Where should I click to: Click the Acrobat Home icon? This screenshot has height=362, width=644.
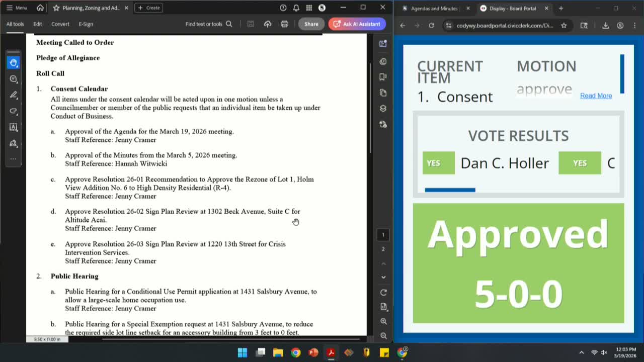[40, 8]
